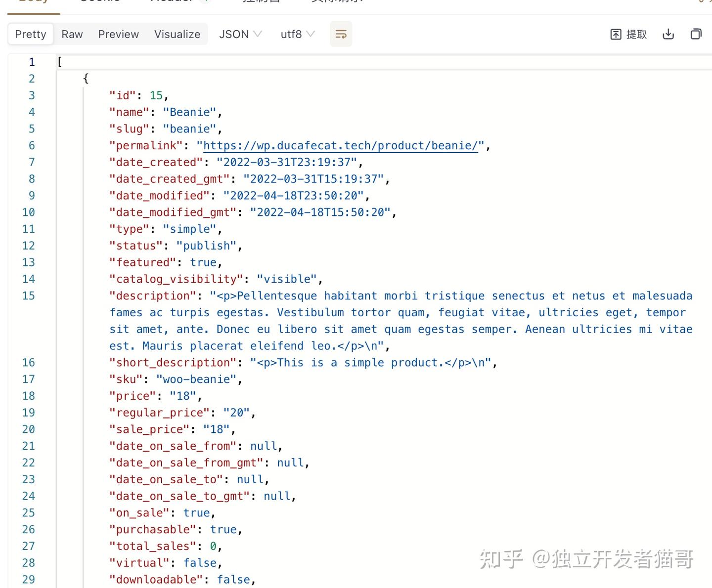
Task: Open the utf8 encoding dropdown
Action: (x=297, y=34)
